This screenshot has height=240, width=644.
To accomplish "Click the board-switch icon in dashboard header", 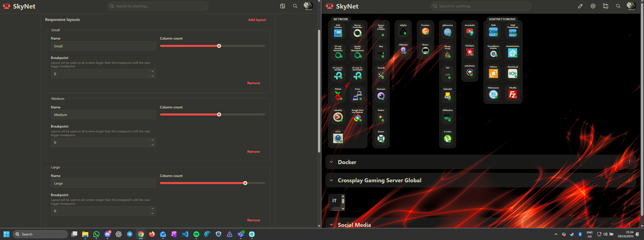I will [x=605, y=6].
